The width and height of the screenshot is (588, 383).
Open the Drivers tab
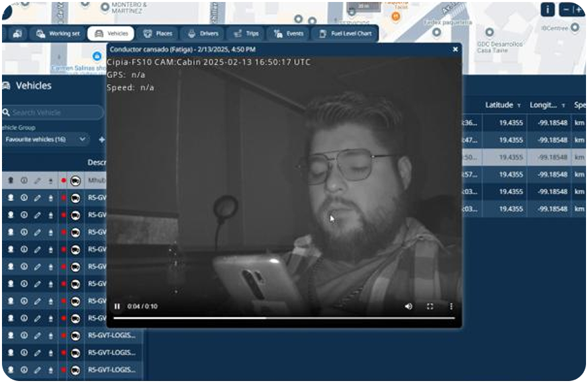click(x=203, y=34)
